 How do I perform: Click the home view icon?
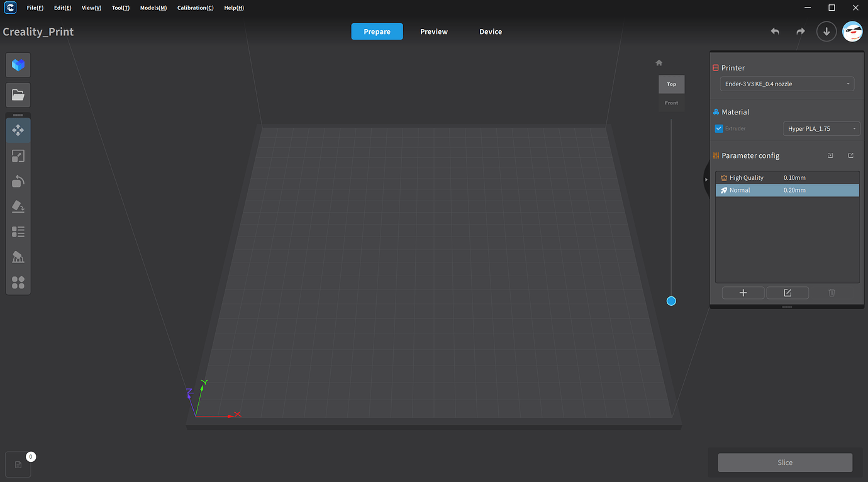659,62
